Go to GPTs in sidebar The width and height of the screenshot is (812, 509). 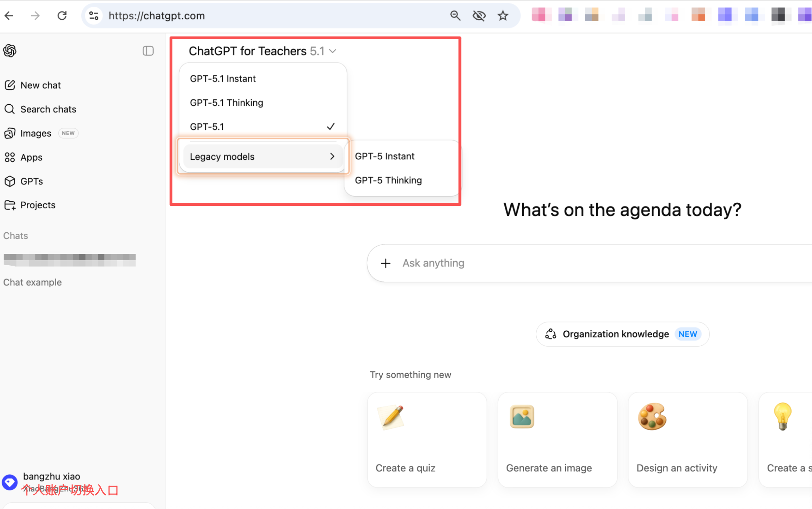pyautogui.click(x=24, y=181)
